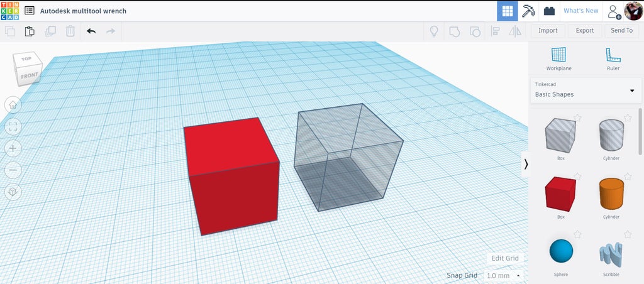
Task: Click the Group shapes icon
Action: click(x=455, y=31)
